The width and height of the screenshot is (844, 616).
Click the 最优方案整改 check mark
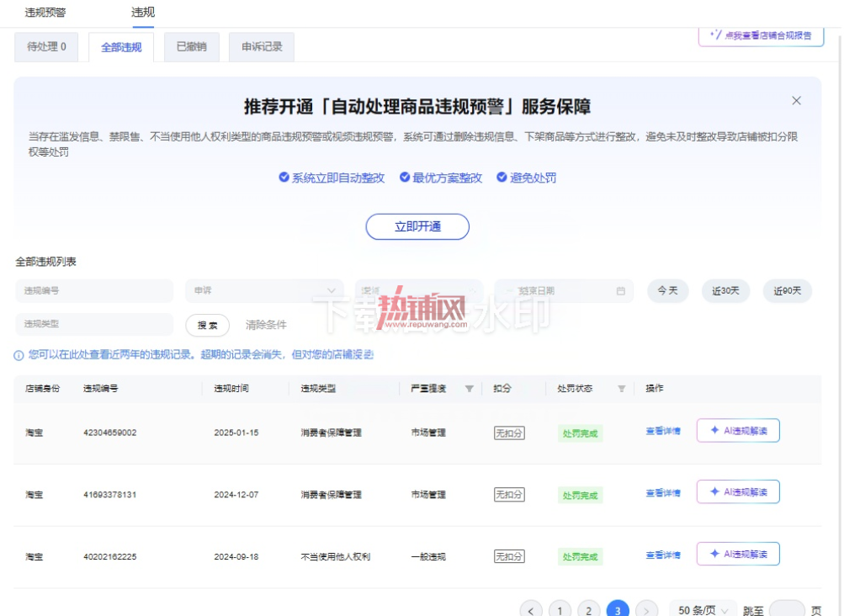coord(404,178)
